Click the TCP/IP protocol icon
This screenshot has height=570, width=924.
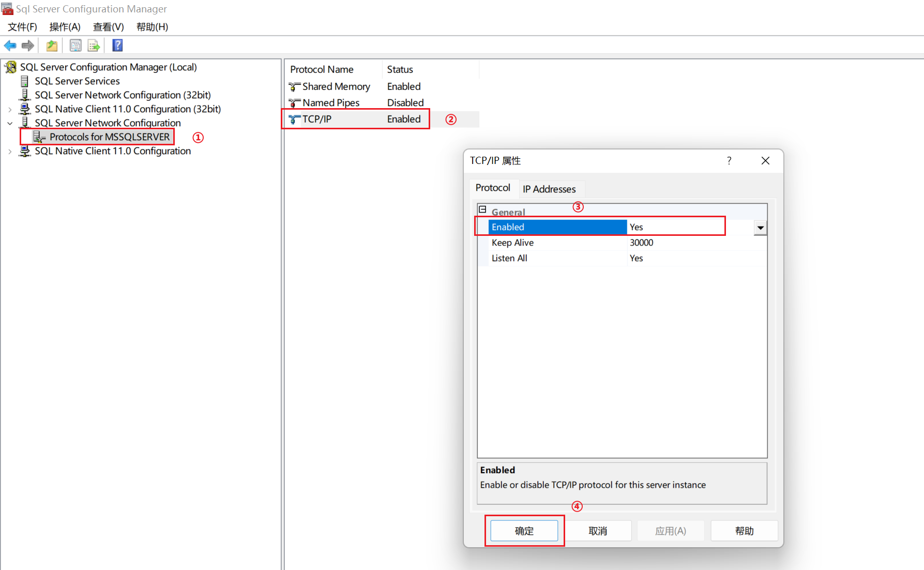click(x=294, y=119)
